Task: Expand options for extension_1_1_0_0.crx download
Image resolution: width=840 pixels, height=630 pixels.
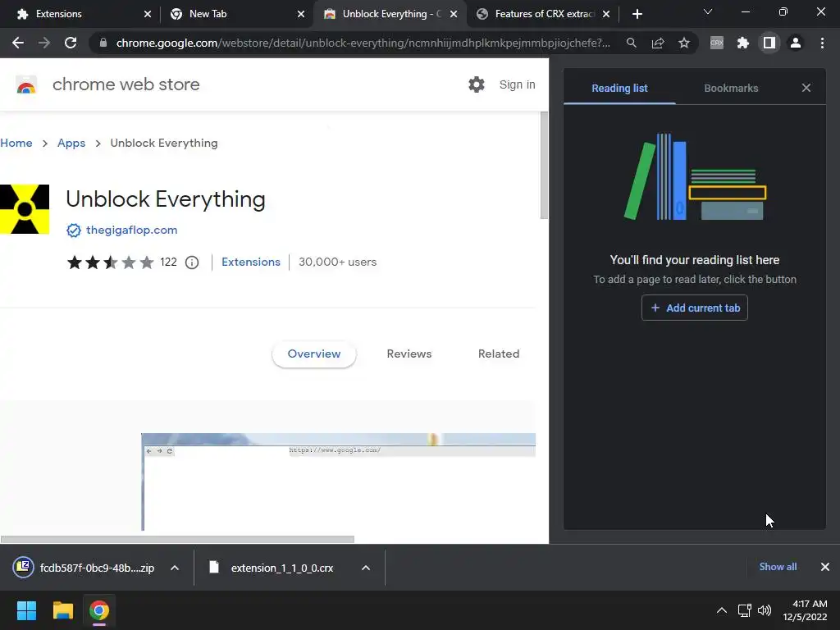Action: tap(366, 568)
